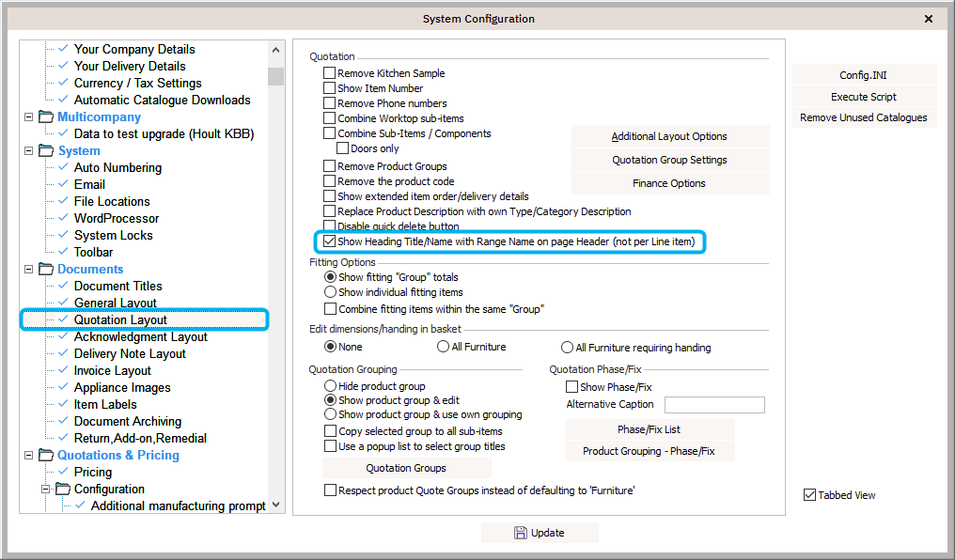This screenshot has width=955, height=560.
Task: Select Show fitting "Group" totals radio
Action: [330, 277]
